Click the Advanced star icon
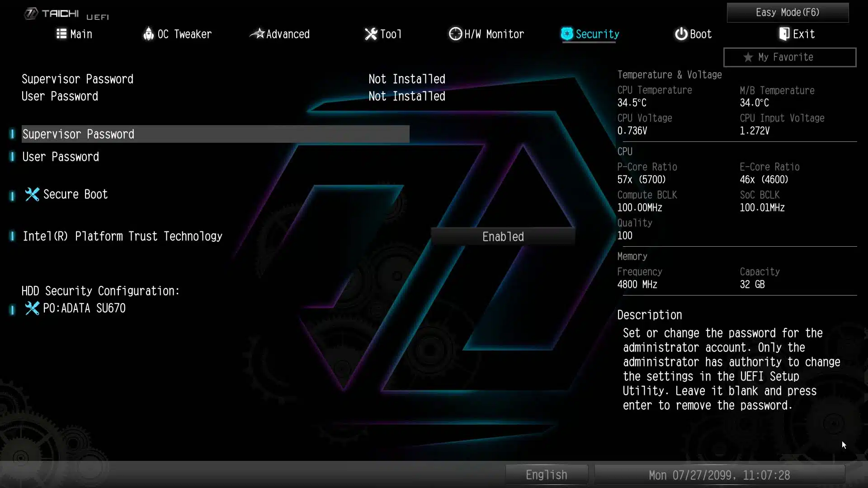This screenshot has width=868, height=488. click(257, 33)
